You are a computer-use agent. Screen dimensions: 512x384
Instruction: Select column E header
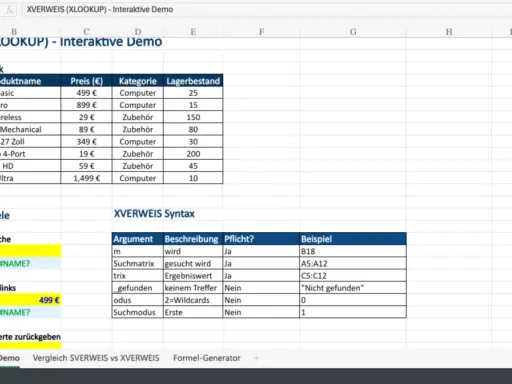(x=193, y=32)
